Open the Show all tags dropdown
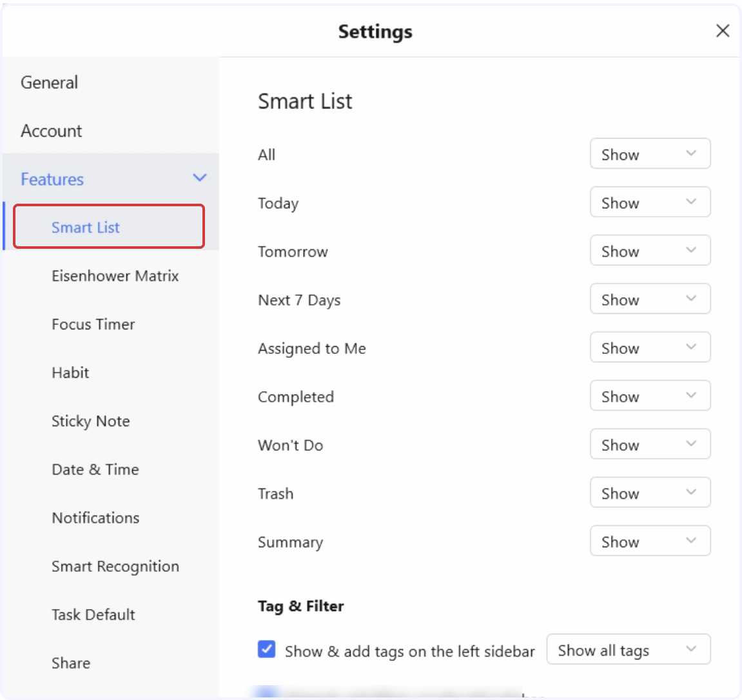The image size is (742, 700). point(627,650)
